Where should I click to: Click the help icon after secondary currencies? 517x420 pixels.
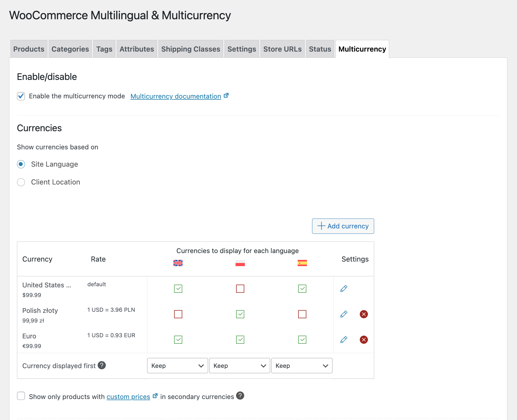[240, 396]
